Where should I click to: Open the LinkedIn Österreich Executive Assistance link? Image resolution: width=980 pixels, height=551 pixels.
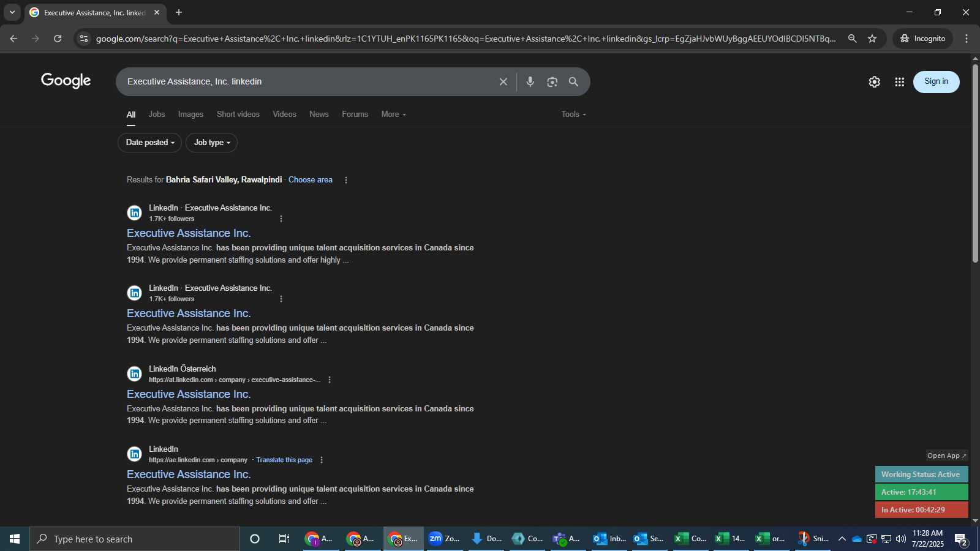[x=189, y=394]
